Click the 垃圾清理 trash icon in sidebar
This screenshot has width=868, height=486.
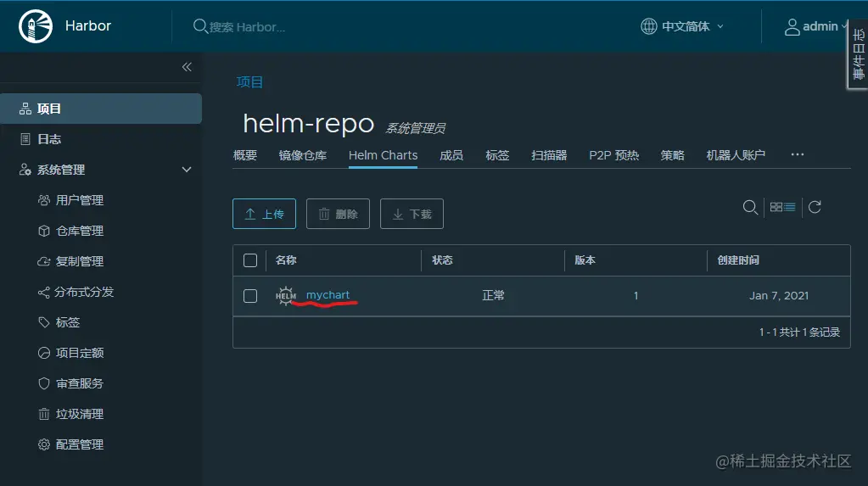coord(44,414)
